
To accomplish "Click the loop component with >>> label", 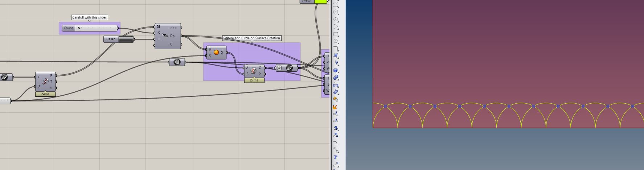I will [x=168, y=36].
